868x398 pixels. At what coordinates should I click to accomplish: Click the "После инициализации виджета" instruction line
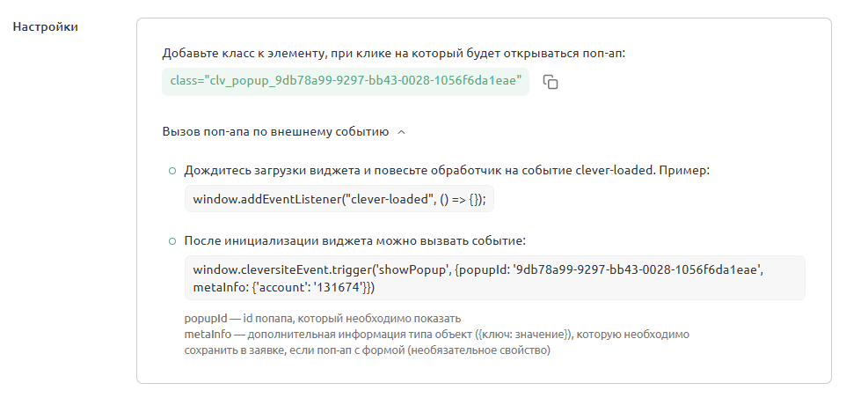pyautogui.click(x=354, y=241)
